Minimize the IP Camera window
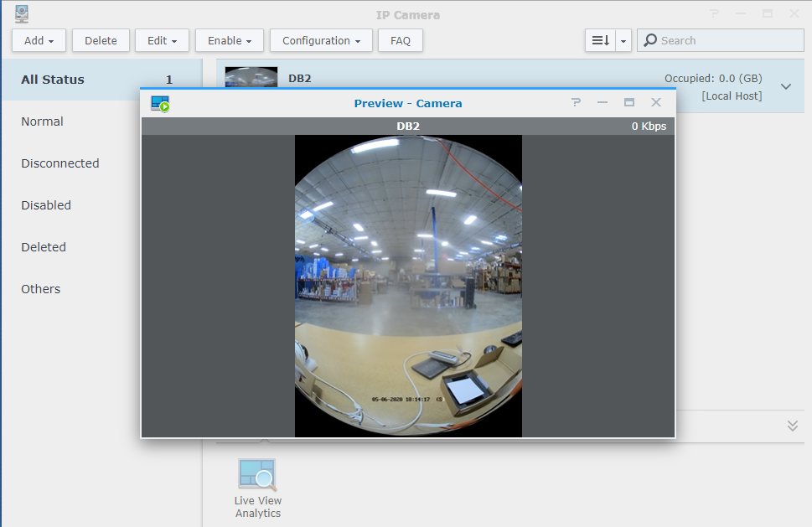 (x=741, y=14)
